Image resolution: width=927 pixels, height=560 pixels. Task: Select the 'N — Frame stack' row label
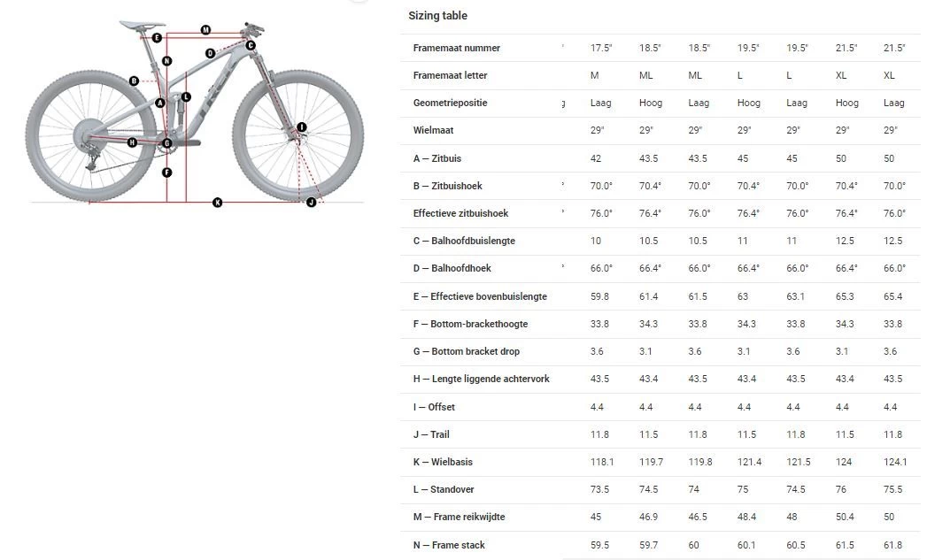(449, 545)
